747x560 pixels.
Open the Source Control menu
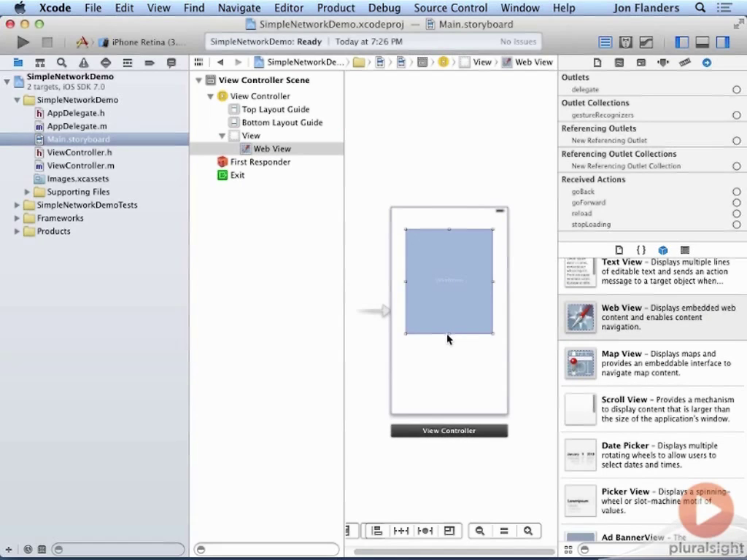pos(451,8)
